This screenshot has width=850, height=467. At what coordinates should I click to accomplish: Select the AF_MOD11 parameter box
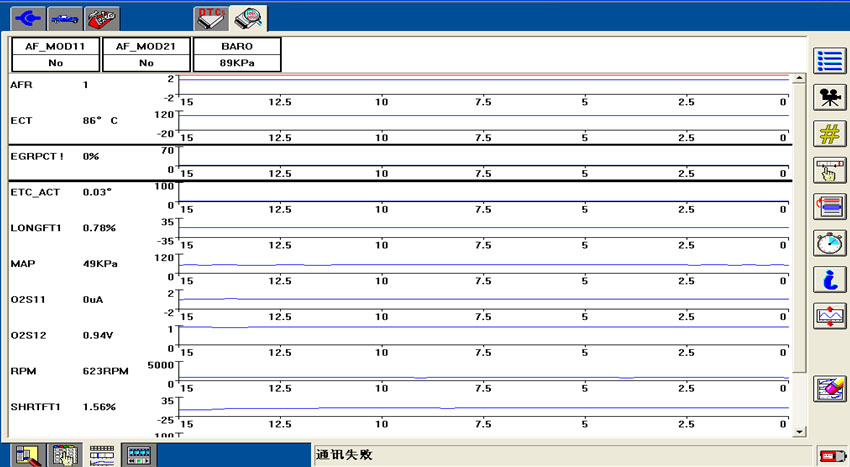(56, 54)
